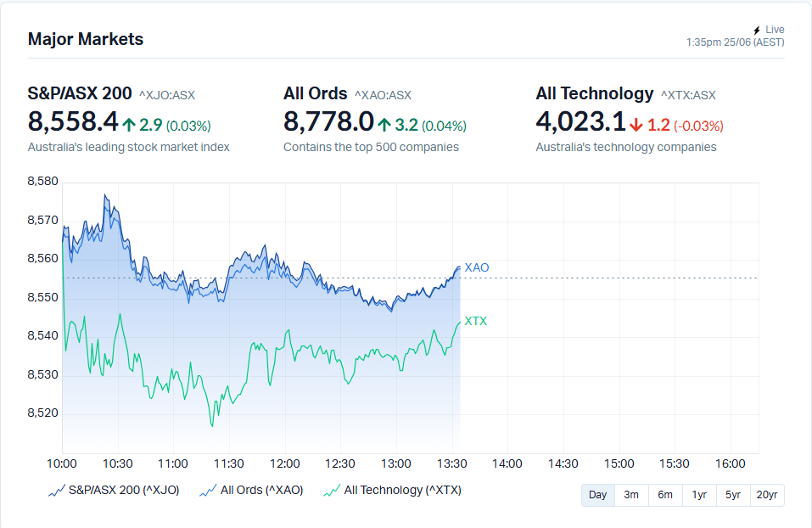Click the 2.9 (0.03%) change value
Image resolution: width=812 pixels, height=528 pixels.
[x=175, y=126]
